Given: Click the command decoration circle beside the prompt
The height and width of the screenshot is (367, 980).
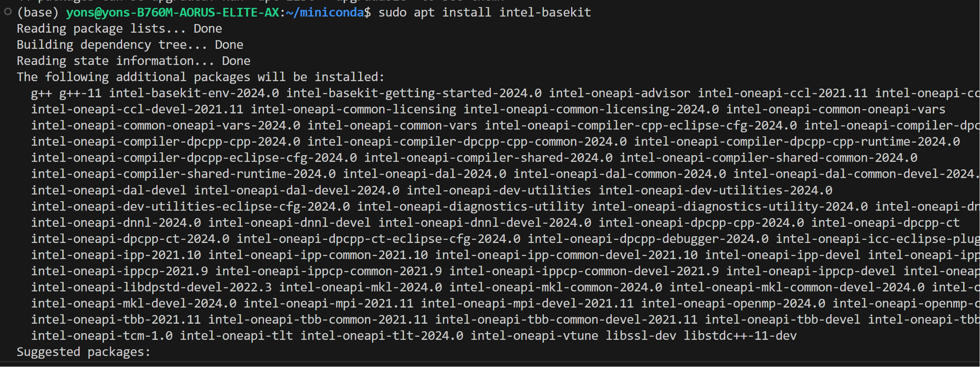Looking at the screenshot, I should coord(7,12).
